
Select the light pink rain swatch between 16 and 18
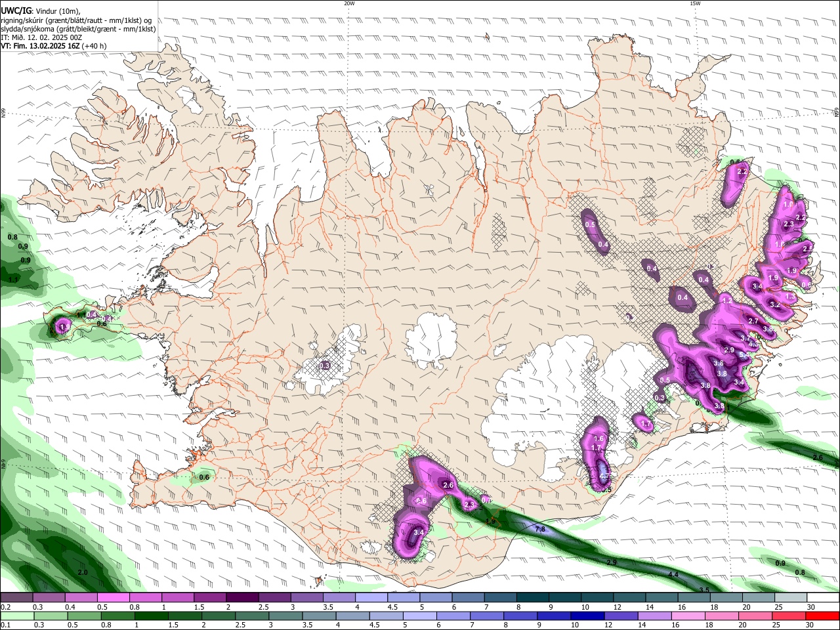click(x=688, y=616)
